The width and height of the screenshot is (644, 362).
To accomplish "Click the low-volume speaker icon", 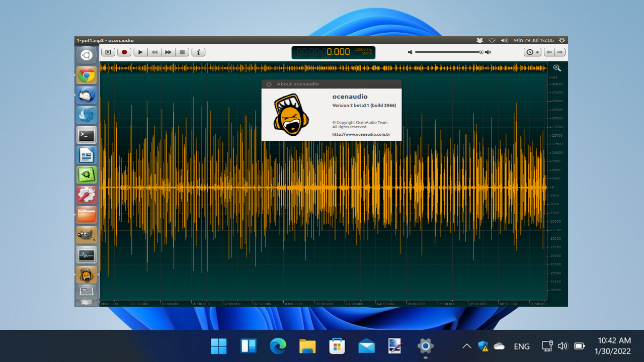I will tap(410, 52).
